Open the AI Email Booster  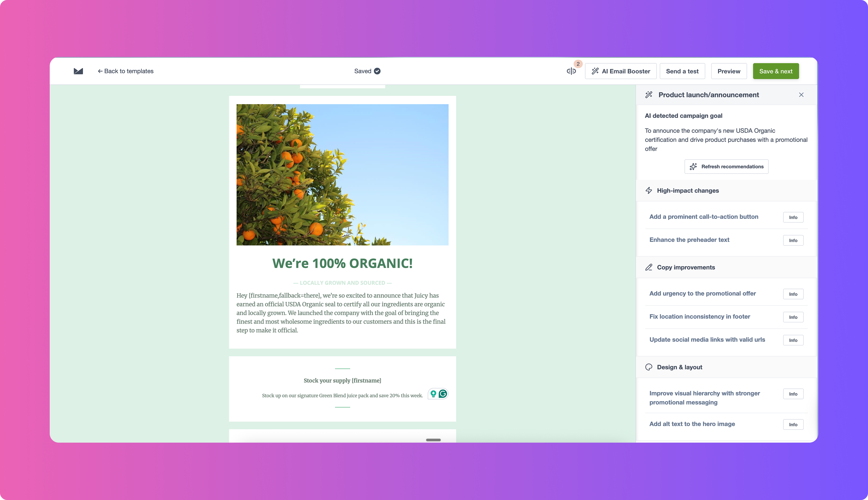(x=620, y=71)
